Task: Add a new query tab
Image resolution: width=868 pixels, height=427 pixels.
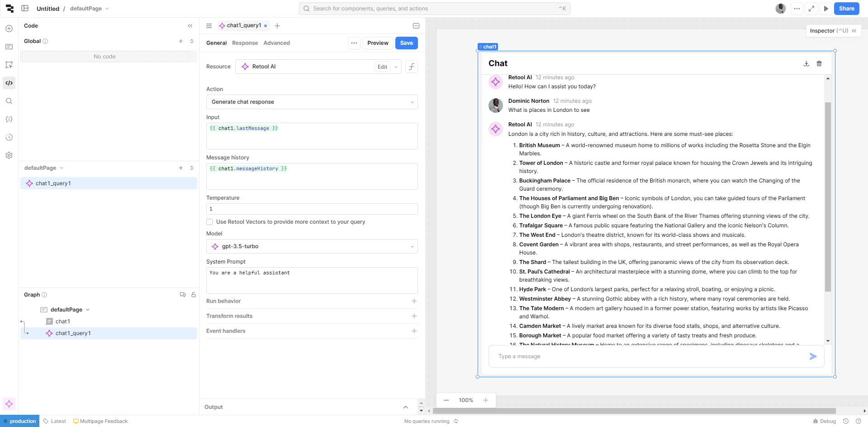Action: click(277, 26)
